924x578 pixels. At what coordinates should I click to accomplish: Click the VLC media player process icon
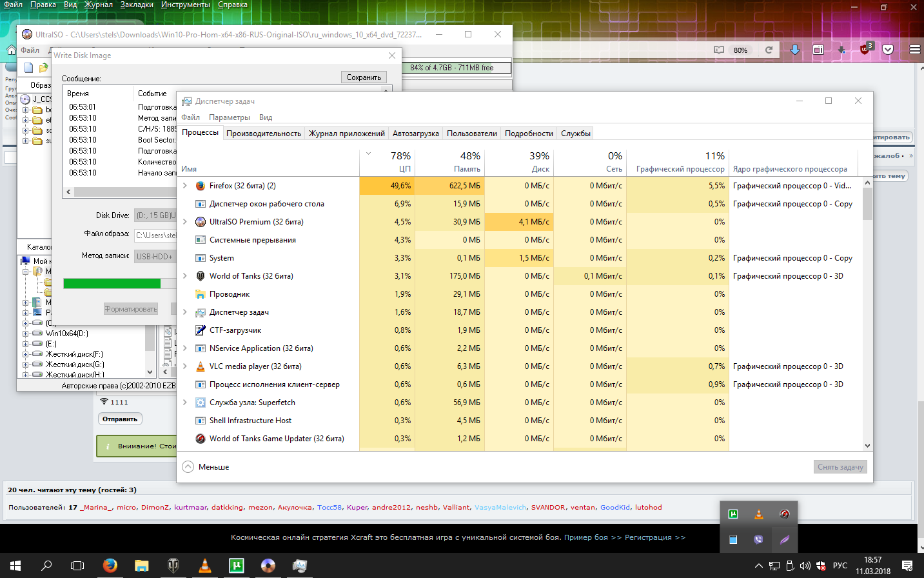pos(201,366)
